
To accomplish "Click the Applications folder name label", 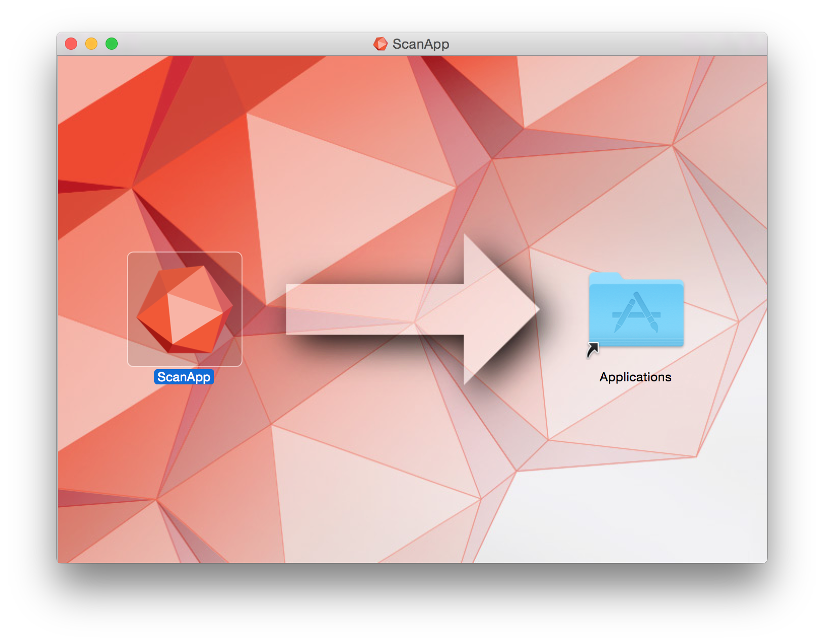I will [x=635, y=377].
